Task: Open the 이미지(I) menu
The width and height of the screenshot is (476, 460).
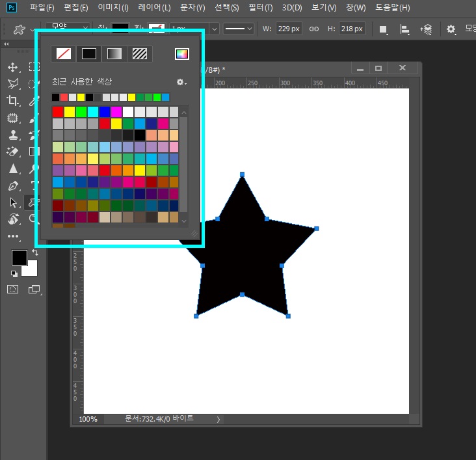Action: tap(113, 7)
